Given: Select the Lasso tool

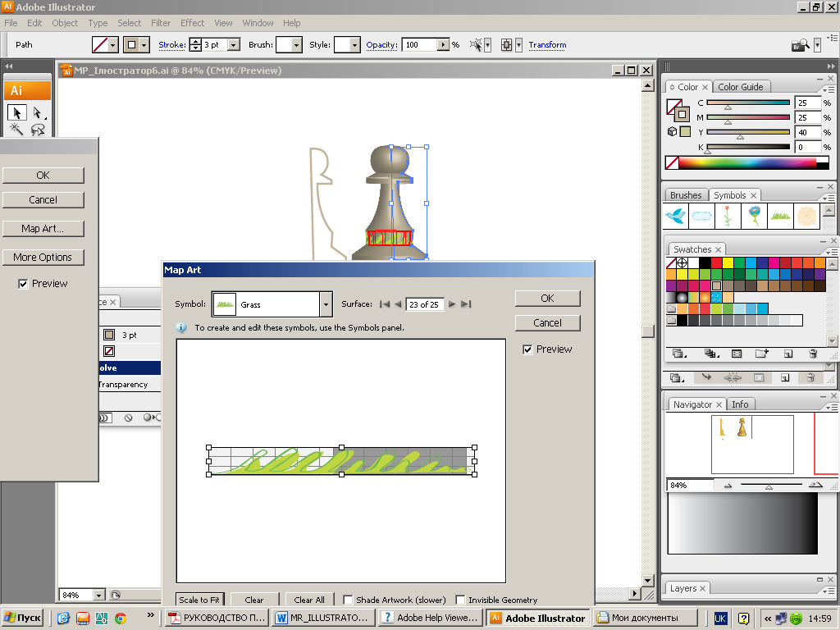Looking at the screenshot, I should 37,129.
